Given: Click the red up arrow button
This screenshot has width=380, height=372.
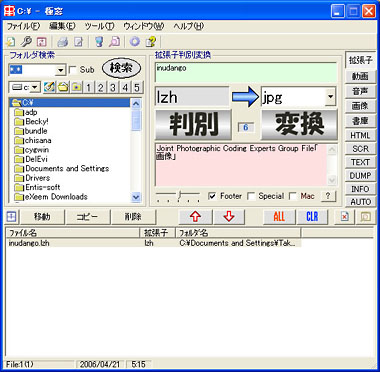Looking at the screenshot, I should (x=195, y=217).
